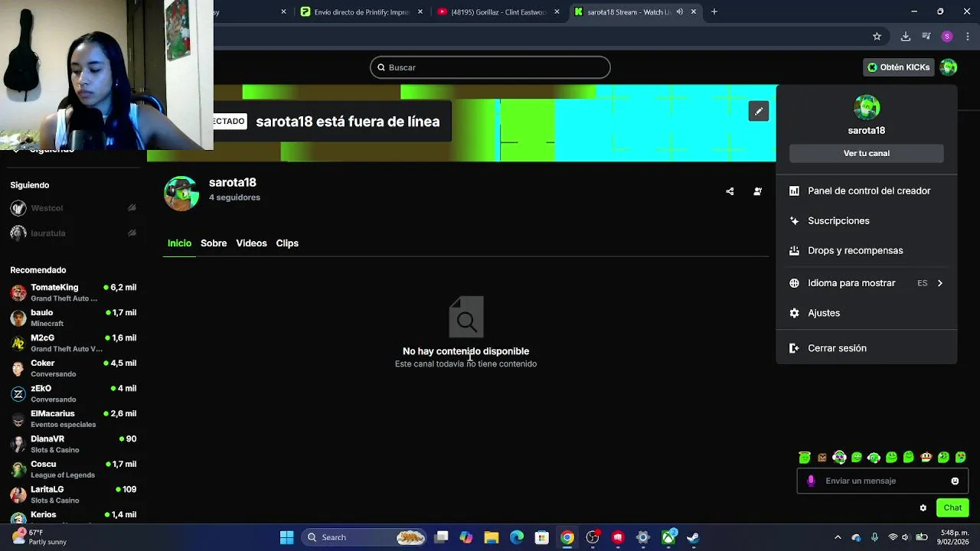The width and height of the screenshot is (980, 551).
Task: Open File Explorer from the taskbar
Action: point(492,537)
